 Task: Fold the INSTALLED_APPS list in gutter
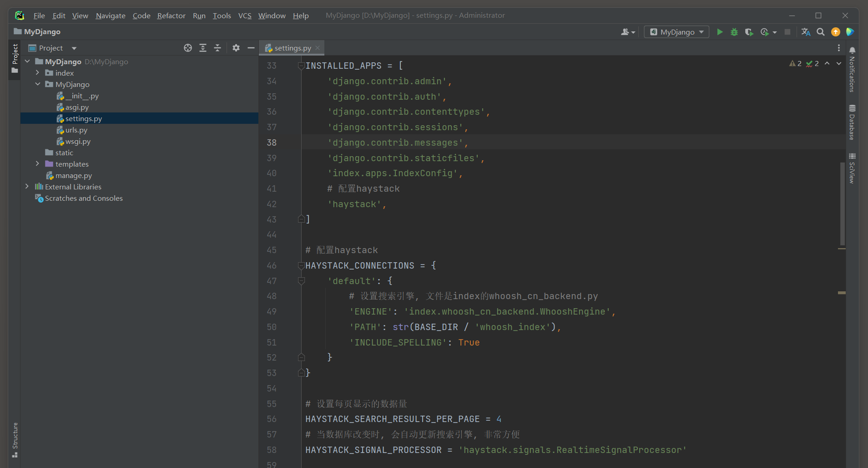point(301,66)
